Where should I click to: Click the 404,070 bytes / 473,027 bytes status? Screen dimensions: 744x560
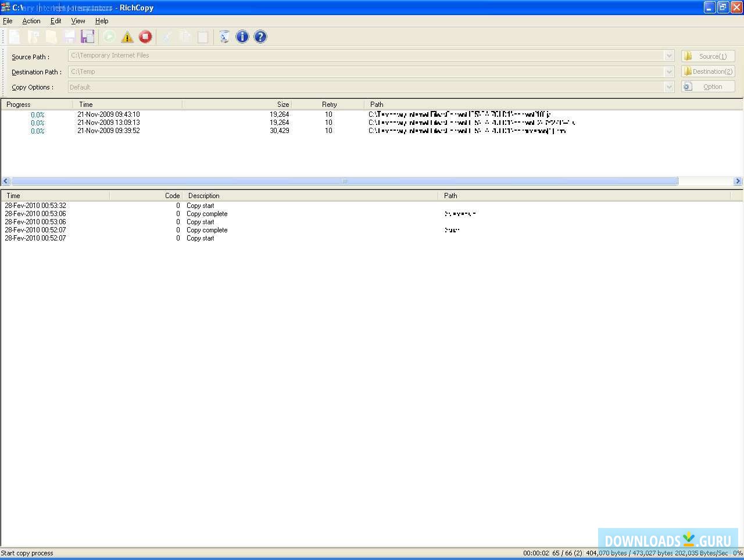(629, 553)
